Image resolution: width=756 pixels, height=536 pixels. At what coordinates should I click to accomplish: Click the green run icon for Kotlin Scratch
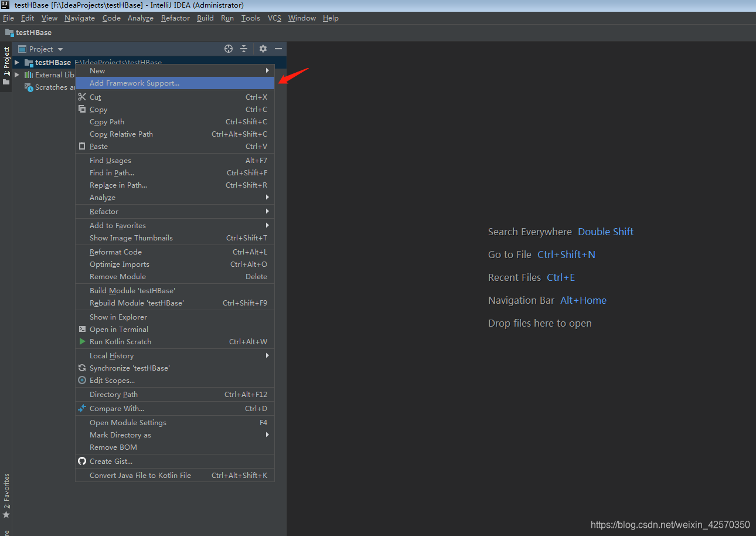[82, 341]
